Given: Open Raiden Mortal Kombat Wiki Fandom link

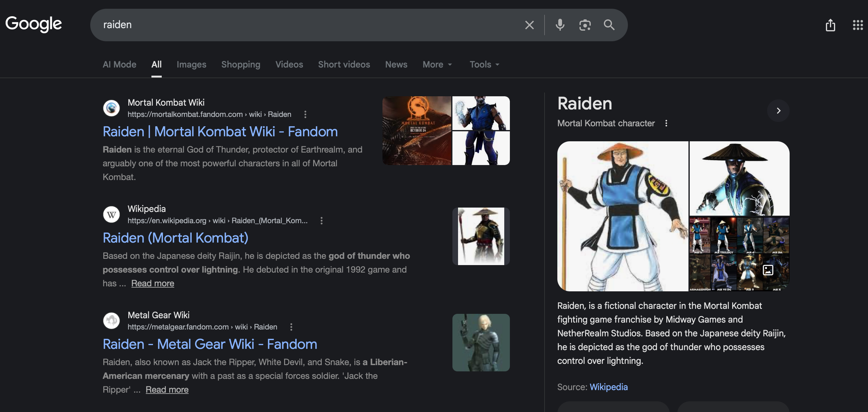Looking at the screenshot, I should [220, 132].
